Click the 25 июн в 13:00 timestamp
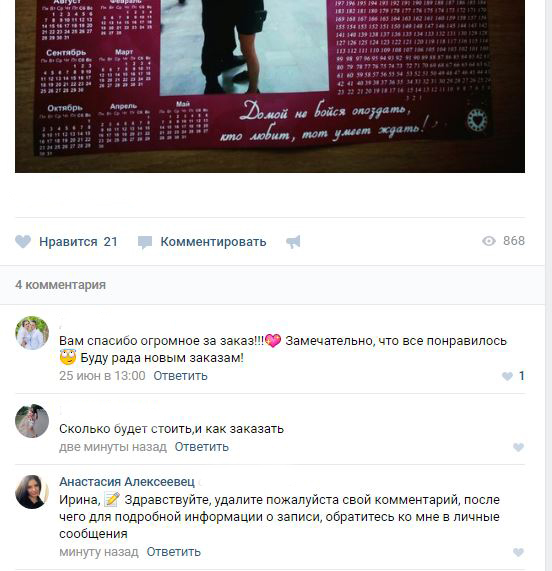The image size is (552, 571). pyautogui.click(x=102, y=375)
